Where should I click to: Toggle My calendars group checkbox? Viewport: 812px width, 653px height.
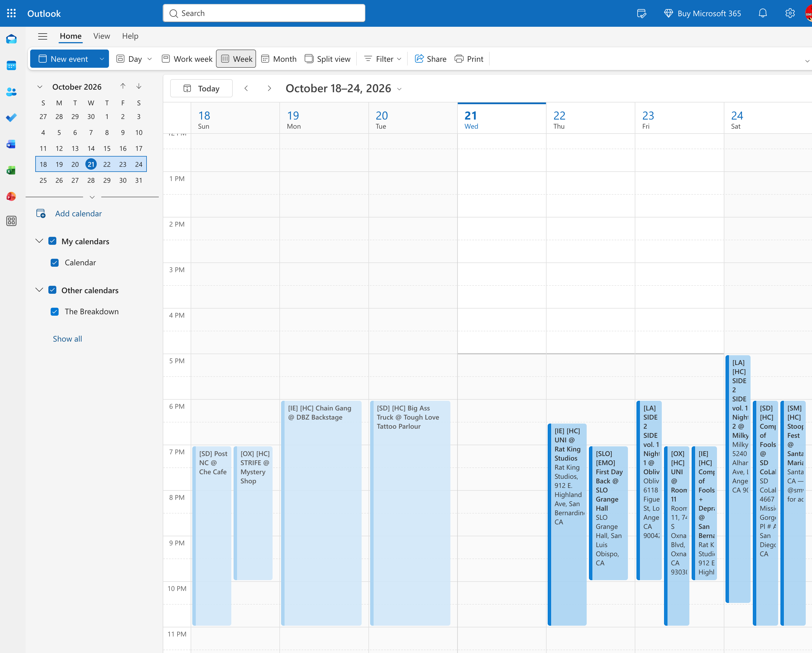tap(52, 241)
